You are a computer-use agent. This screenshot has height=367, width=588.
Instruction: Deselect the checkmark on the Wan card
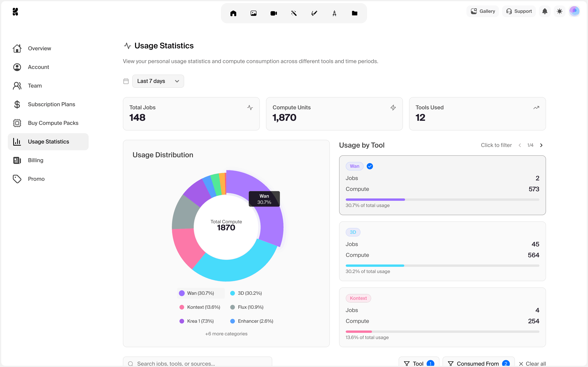(370, 166)
